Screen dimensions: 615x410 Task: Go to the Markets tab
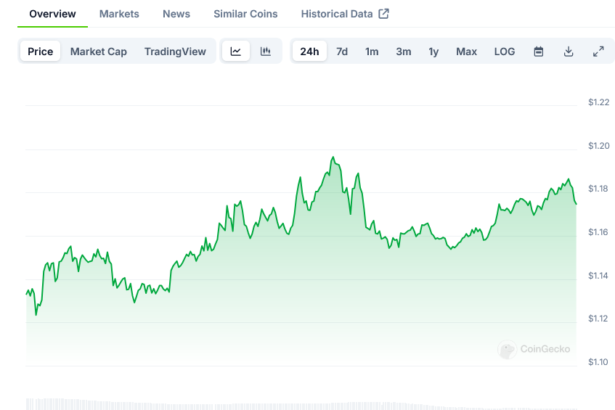119,14
